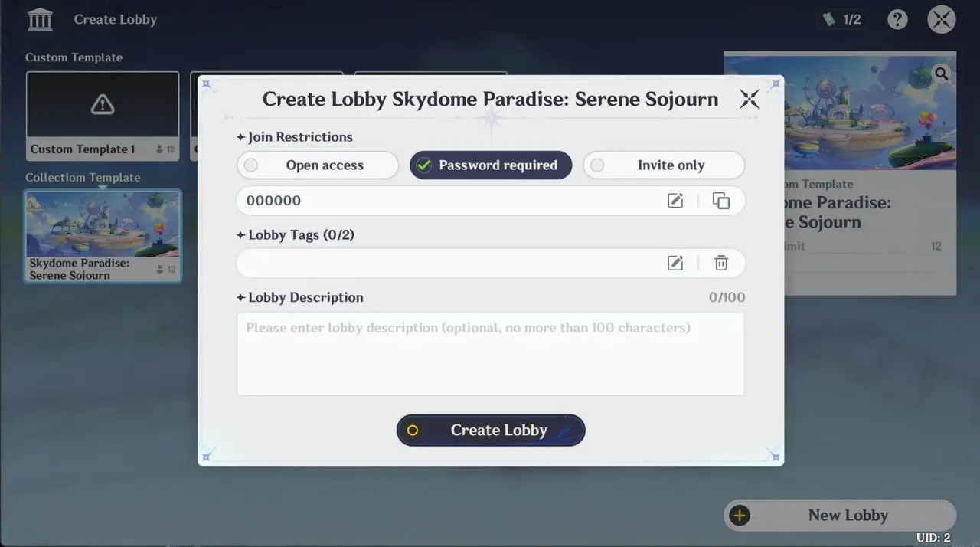This screenshot has width=980, height=547.
Task: Select Open access join restriction
Action: [x=318, y=165]
